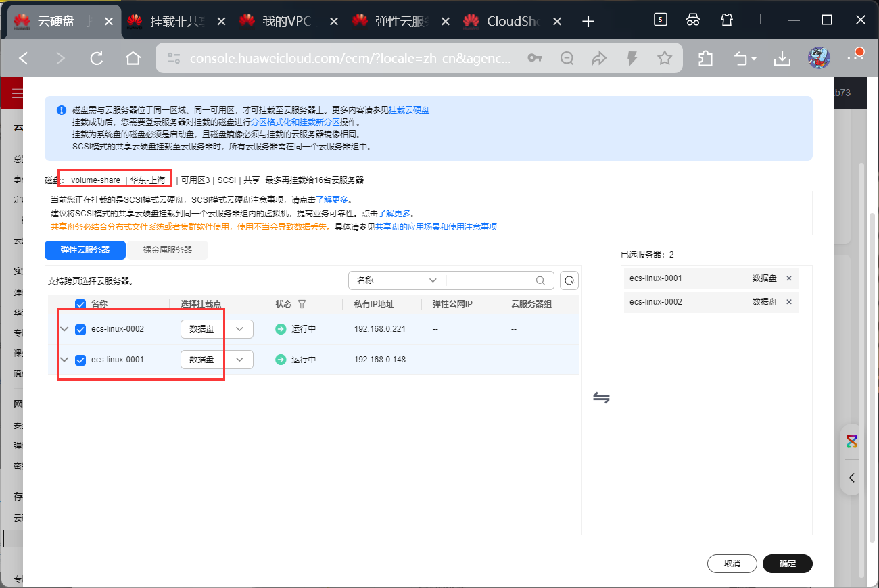The height and width of the screenshot is (588, 879).
Task: Click the share arrow icon
Action: (x=599, y=59)
